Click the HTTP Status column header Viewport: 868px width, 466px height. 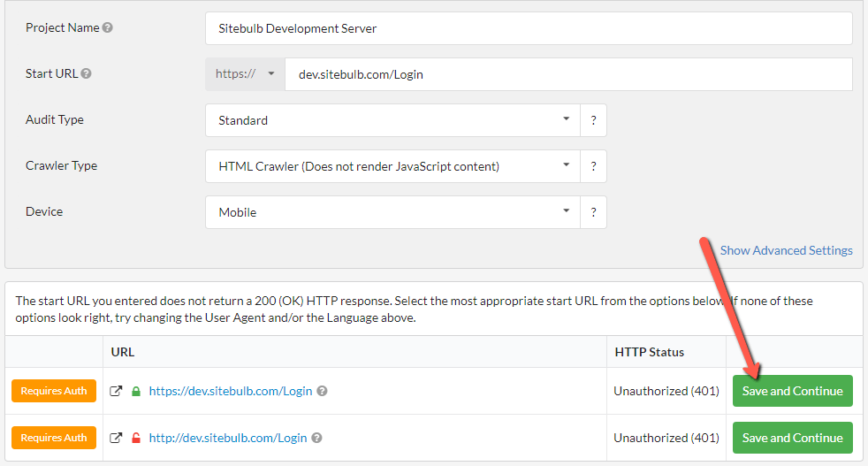(650, 353)
